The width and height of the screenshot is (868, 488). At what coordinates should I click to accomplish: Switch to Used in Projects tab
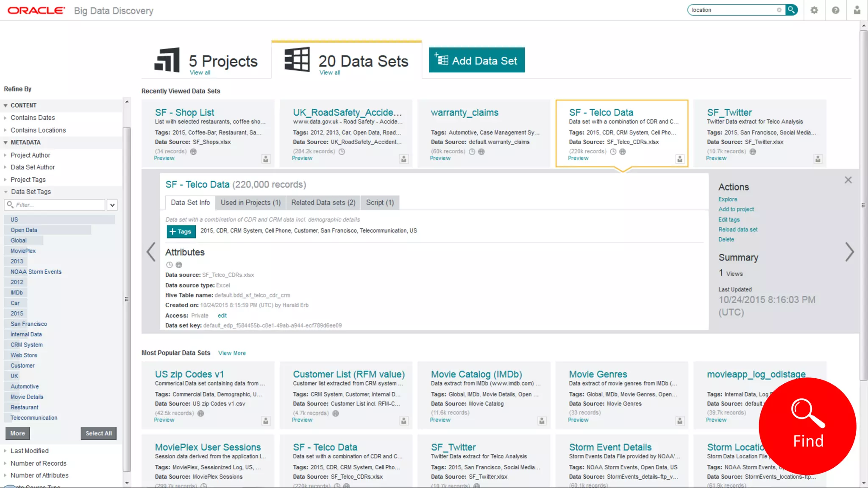tap(250, 202)
